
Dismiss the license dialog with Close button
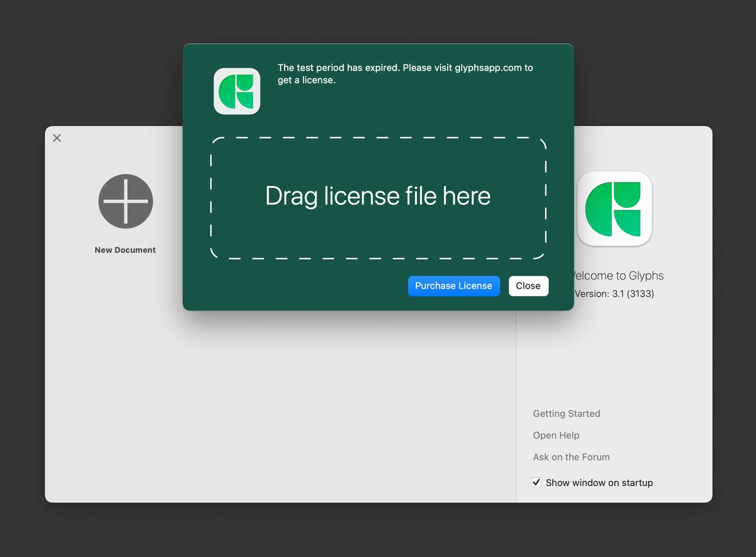tap(528, 286)
